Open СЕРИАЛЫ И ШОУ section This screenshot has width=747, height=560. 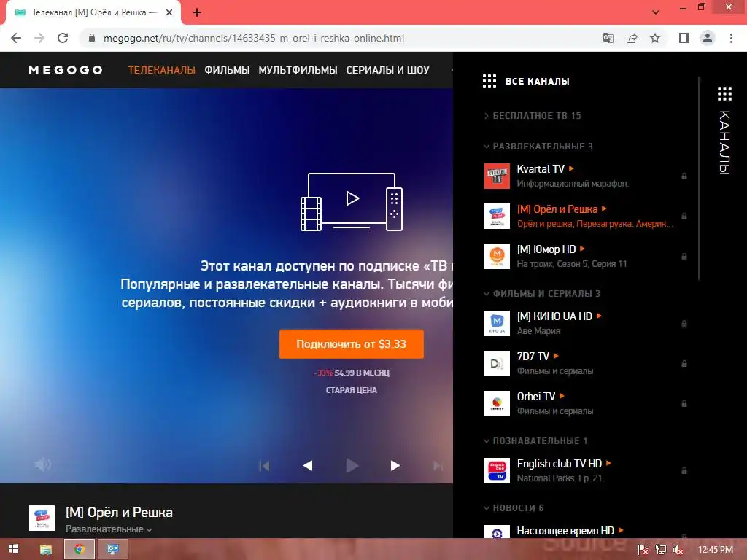point(388,70)
